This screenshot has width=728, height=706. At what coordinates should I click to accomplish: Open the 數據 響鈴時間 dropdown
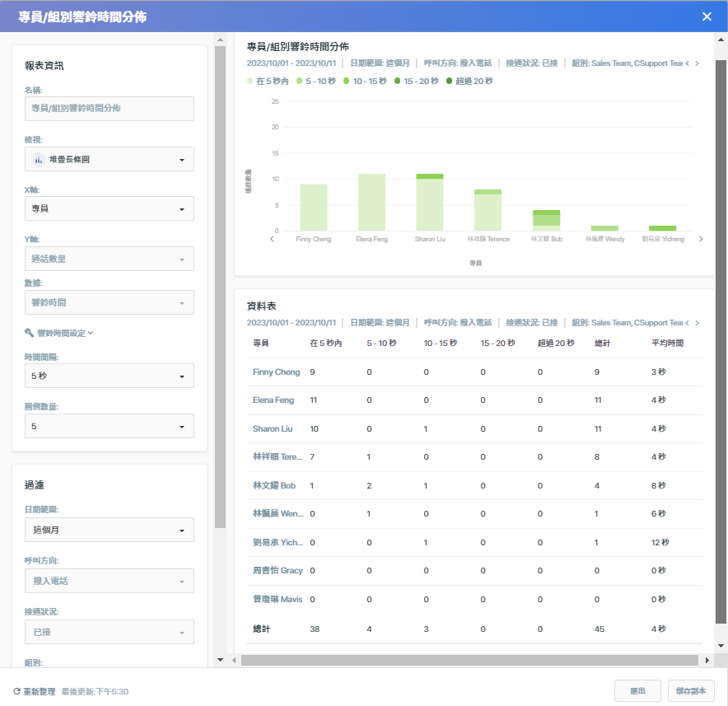109,302
